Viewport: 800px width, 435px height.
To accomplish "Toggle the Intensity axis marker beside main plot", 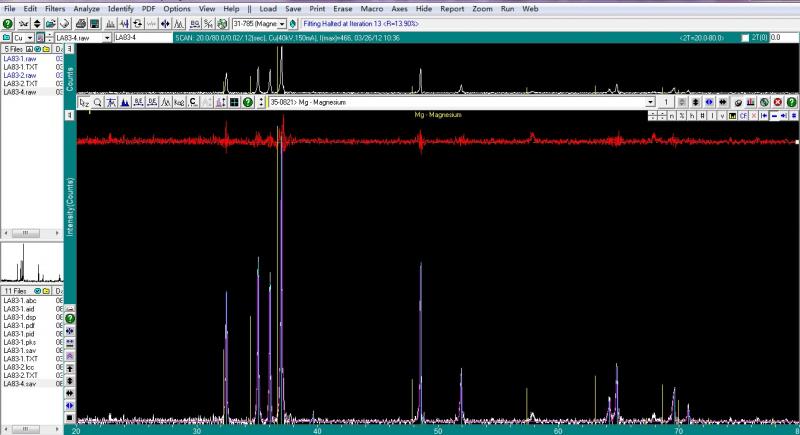I will click(70, 117).
